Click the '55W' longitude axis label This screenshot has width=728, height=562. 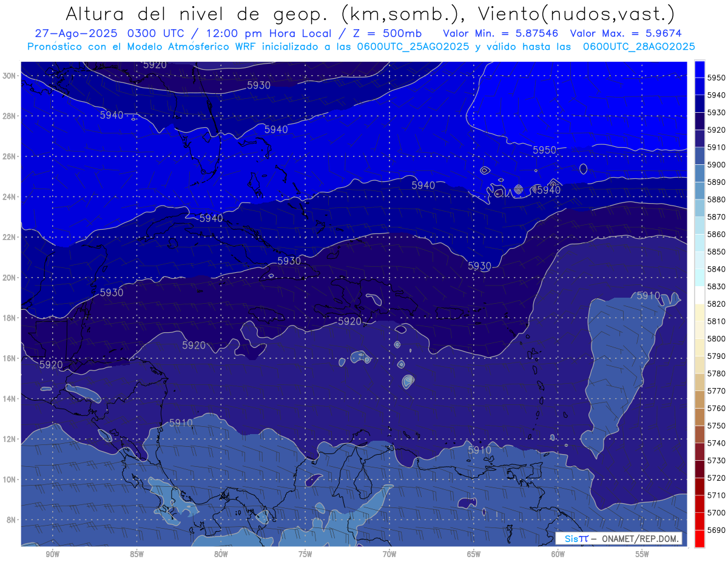click(x=642, y=555)
